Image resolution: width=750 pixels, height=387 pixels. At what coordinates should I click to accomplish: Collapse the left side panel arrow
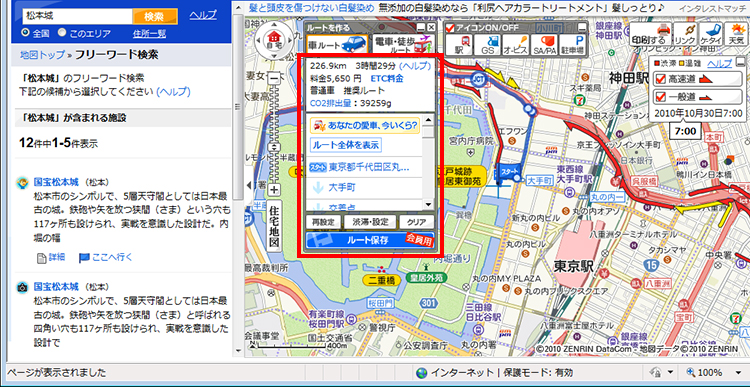coord(249,185)
